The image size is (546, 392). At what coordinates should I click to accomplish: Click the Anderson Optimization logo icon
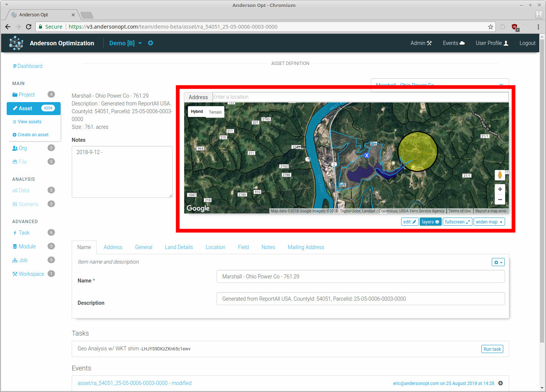16,43
